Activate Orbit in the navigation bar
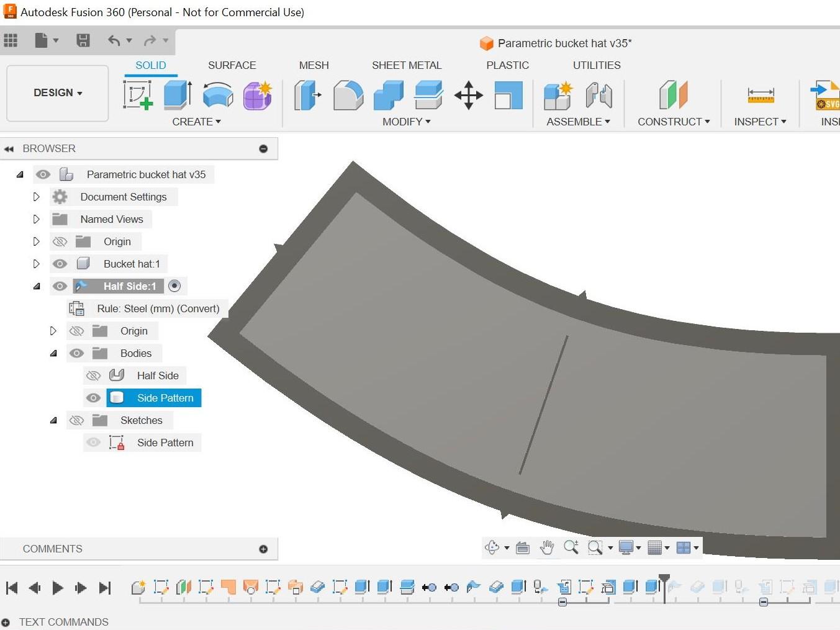Image resolution: width=840 pixels, height=630 pixels. pyautogui.click(x=492, y=547)
